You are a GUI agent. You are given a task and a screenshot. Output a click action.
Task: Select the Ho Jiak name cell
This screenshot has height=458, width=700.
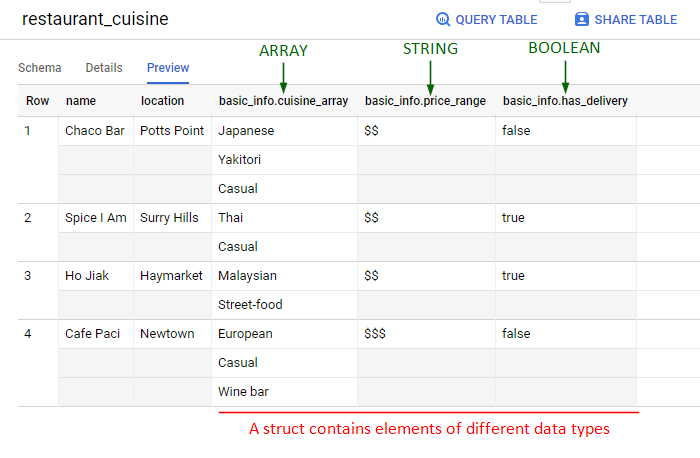tap(96, 276)
